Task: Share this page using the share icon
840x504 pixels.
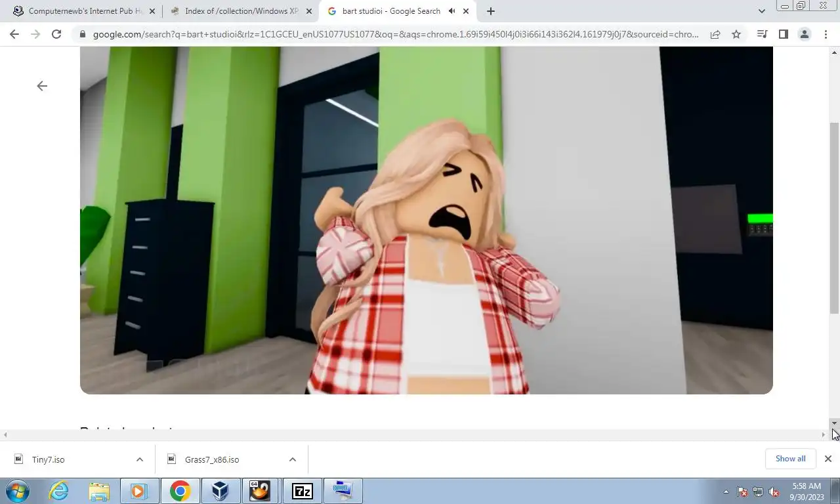Action: (x=715, y=34)
